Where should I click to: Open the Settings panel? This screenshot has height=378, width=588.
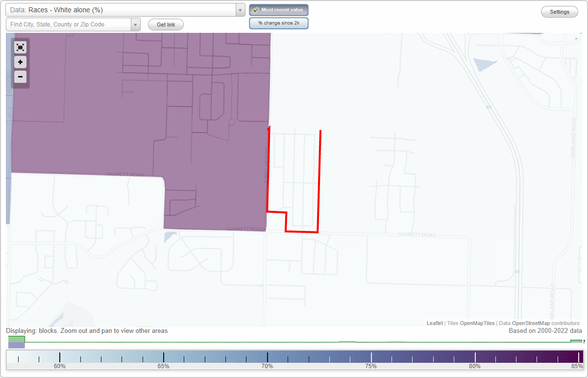point(559,11)
